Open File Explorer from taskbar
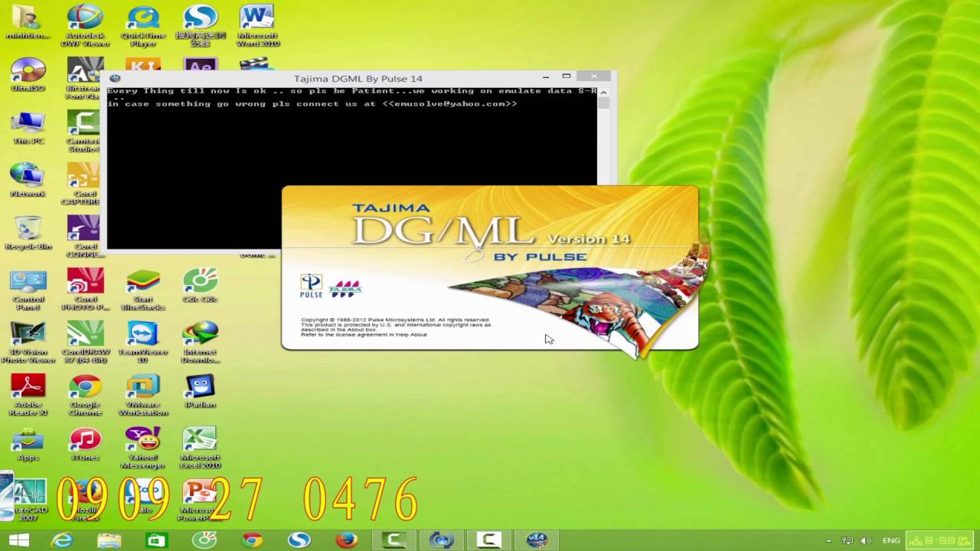980x551 pixels. 109,540
